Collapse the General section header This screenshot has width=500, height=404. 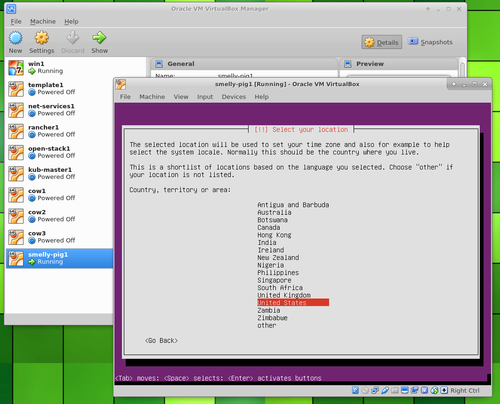(x=244, y=64)
